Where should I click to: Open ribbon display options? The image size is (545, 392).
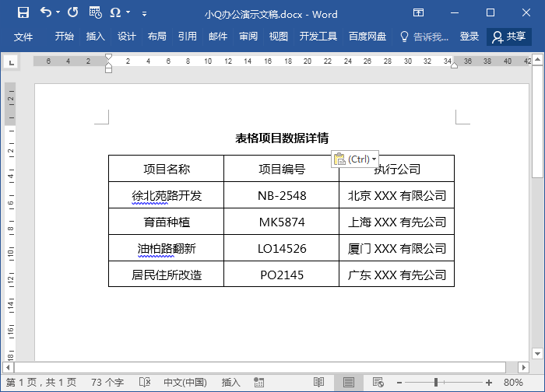pyautogui.click(x=418, y=13)
